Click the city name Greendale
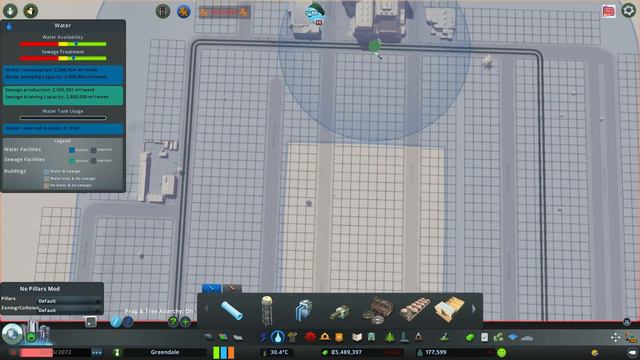The image size is (640, 360). [x=164, y=352]
